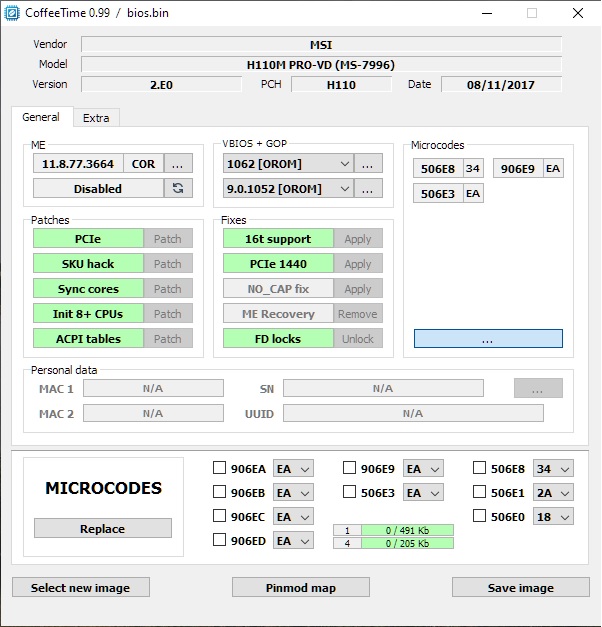
Task: Expand the 9.0.1052 [OROM] GOP dropdown
Action: click(288, 188)
